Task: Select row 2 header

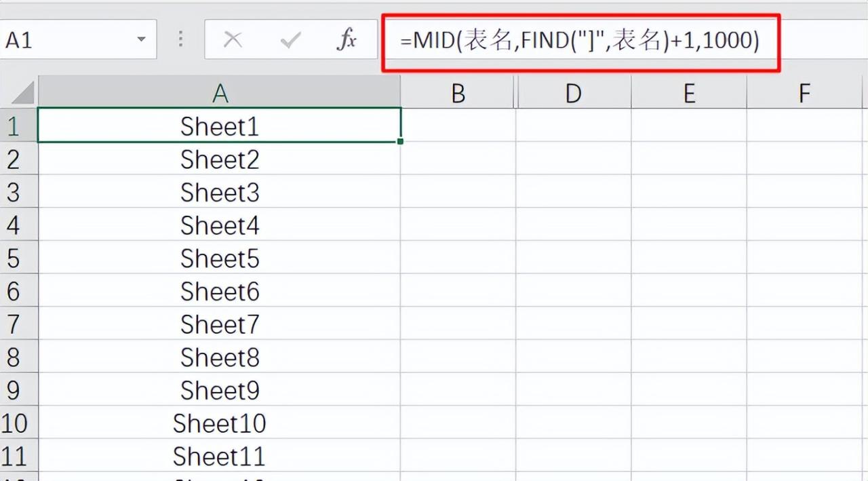Action: coord(19,159)
